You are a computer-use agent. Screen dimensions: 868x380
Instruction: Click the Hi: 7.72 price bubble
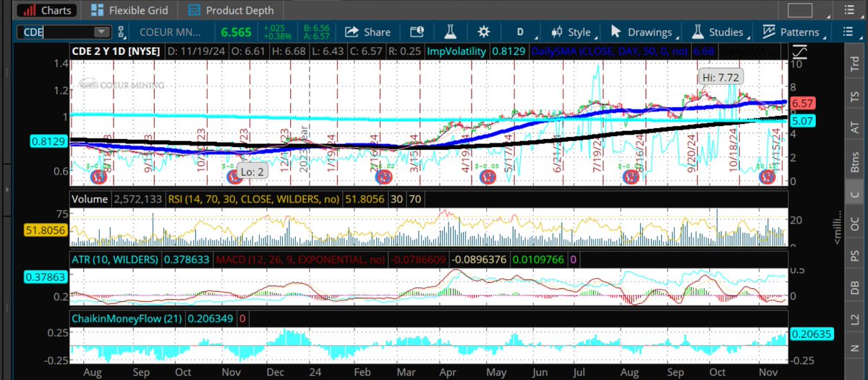tap(720, 76)
